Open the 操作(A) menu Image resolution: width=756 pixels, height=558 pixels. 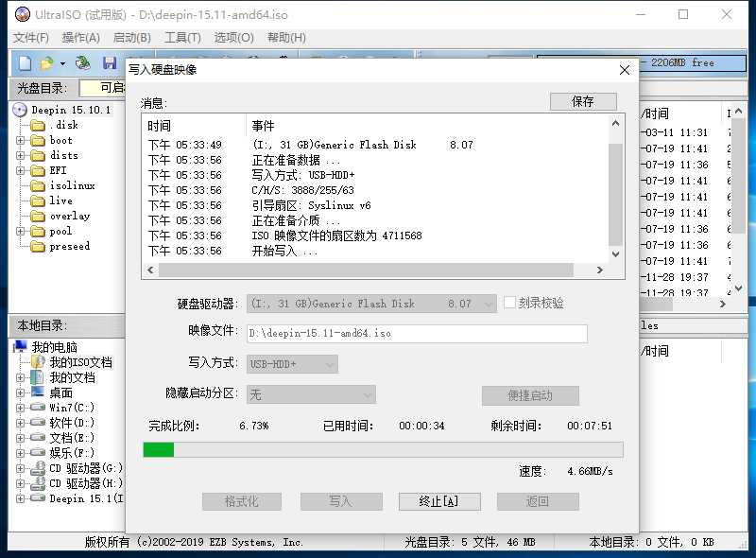coord(81,38)
